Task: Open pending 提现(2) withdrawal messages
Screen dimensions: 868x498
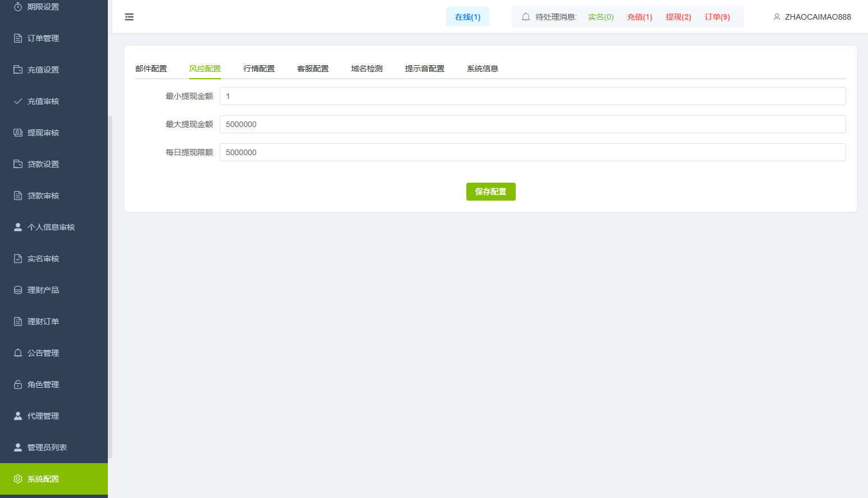Action: pyautogui.click(x=678, y=17)
